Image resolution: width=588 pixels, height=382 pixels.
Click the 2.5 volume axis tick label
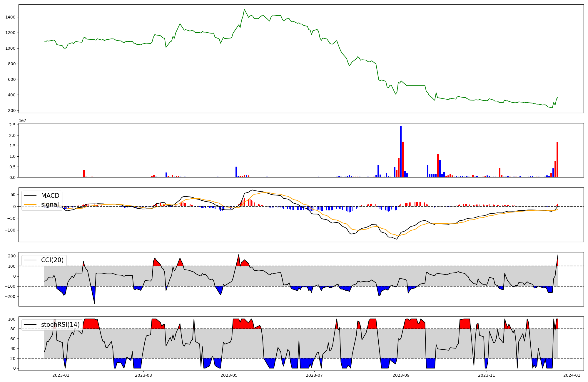point(12,125)
